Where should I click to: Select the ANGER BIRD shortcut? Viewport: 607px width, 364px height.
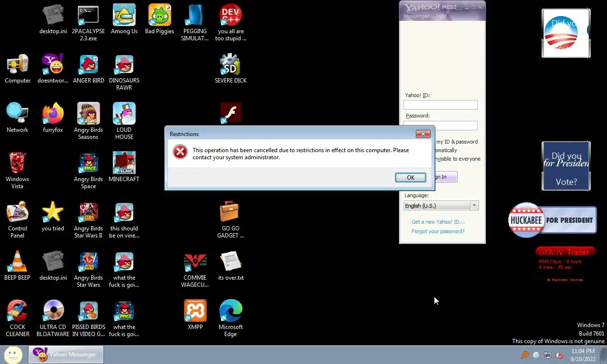point(88,69)
